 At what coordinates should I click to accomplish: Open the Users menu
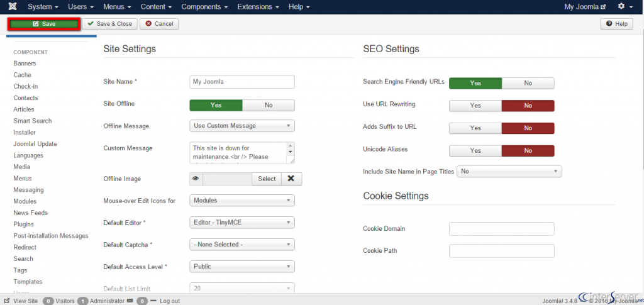pos(81,7)
